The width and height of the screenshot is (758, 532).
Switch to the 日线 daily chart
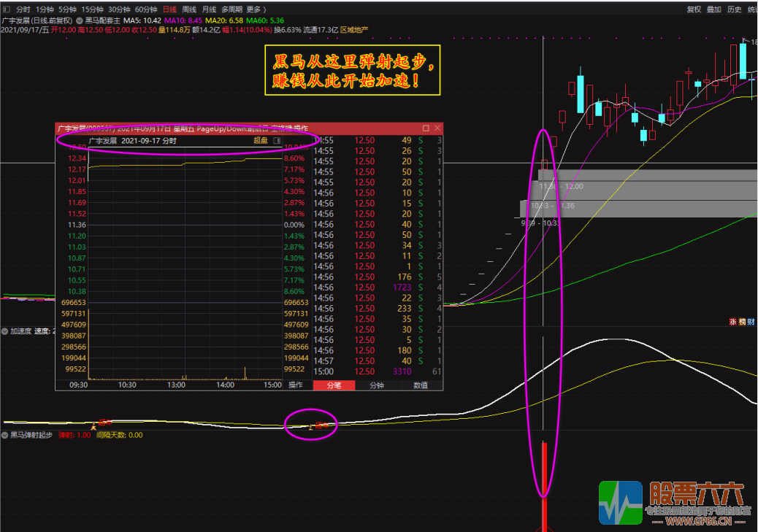coord(169,9)
